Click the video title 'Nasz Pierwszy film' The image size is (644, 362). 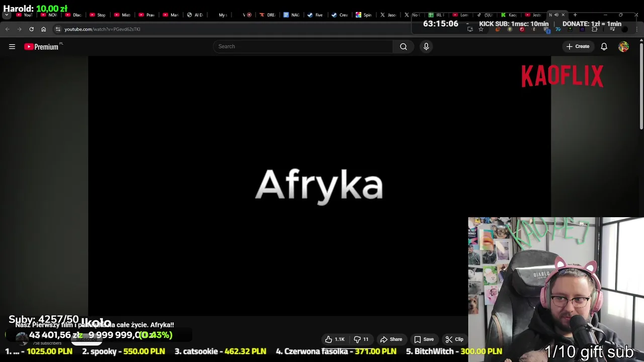click(95, 325)
